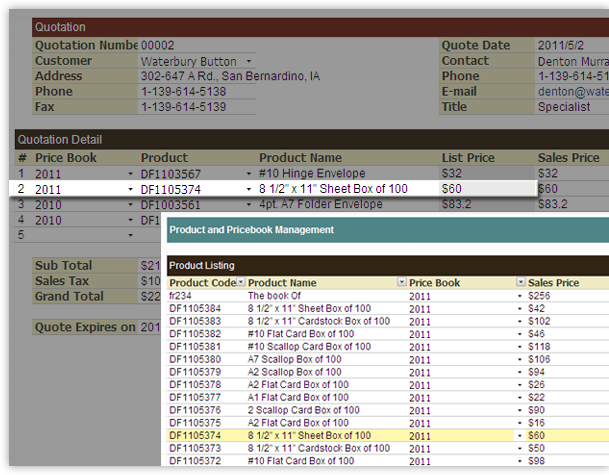
Task: Open the Price Book column filter in Product Listing
Action: 520,282
